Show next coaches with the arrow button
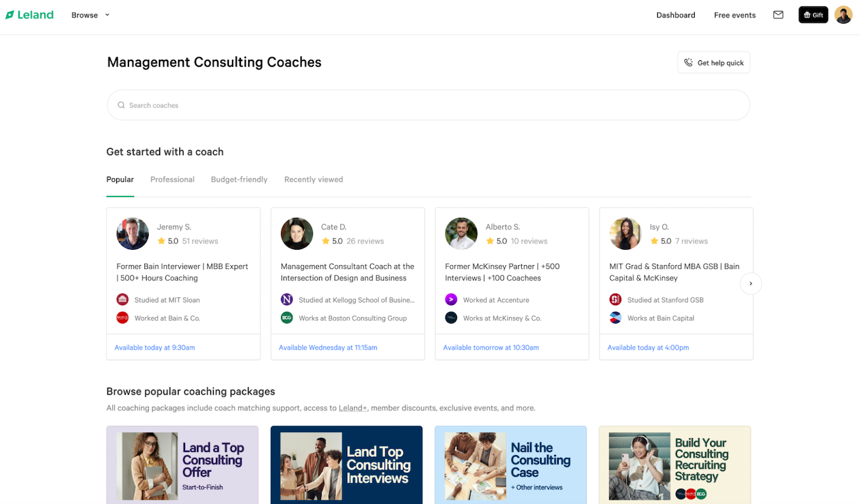Viewport: 860px width, 504px height. click(751, 283)
